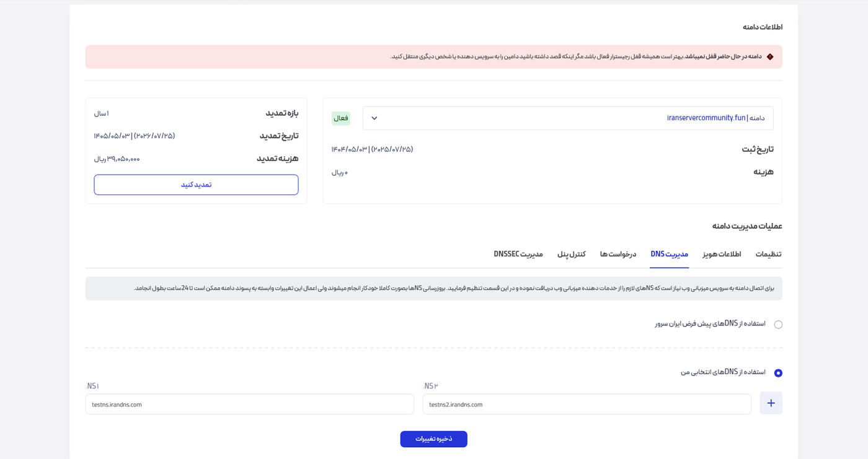Click the domain lock warning banner
This screenshot has height=459, width=868.
coord(434,56)
